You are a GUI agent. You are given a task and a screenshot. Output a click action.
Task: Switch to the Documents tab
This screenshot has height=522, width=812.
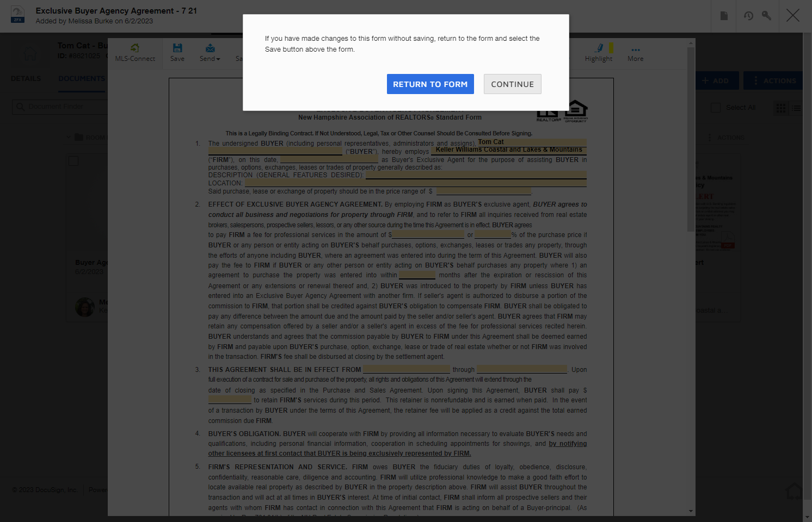82,79
